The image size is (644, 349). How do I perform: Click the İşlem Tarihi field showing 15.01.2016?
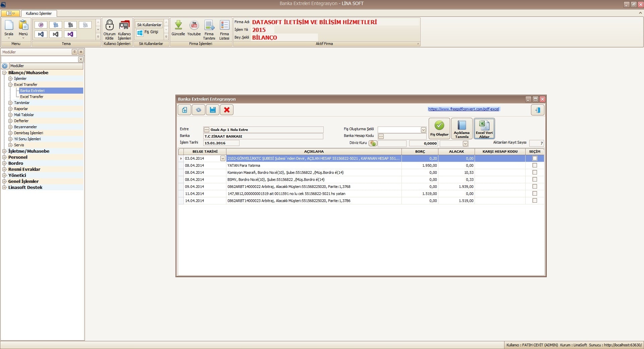click(221, 143)
